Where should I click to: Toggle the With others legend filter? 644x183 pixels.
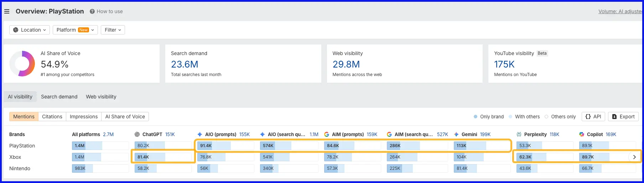pyautogui.click(x=524, y=117)
